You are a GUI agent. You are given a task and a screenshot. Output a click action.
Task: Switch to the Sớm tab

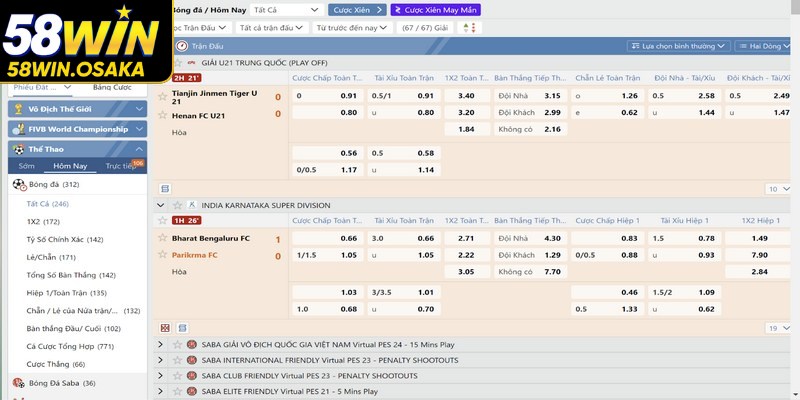pos(27,166)
